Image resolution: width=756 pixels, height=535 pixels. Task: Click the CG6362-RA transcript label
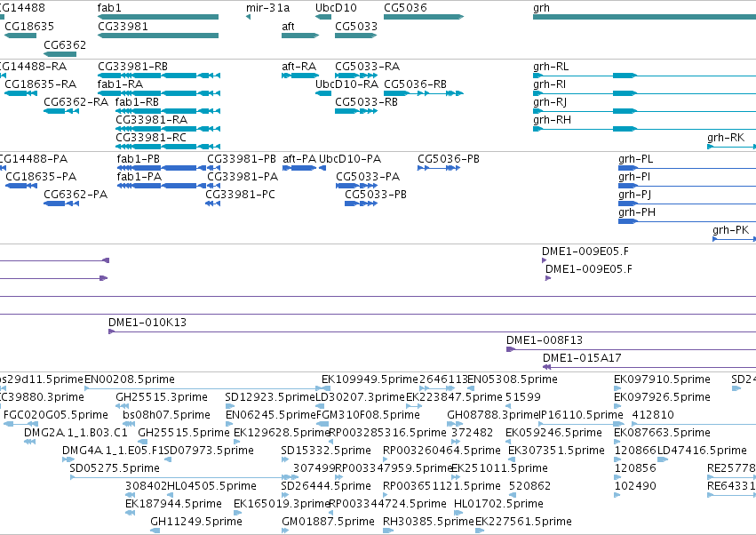point(76,102)
